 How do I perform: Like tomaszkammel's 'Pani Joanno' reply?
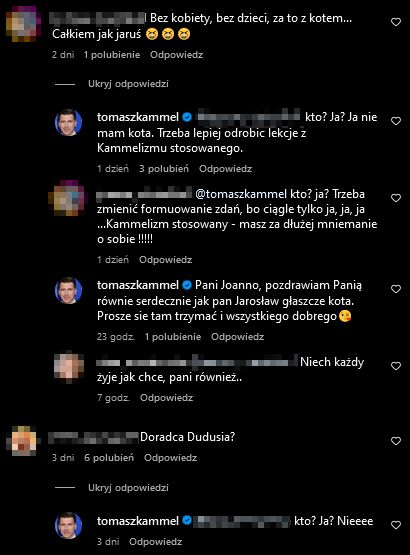(396, 289)
